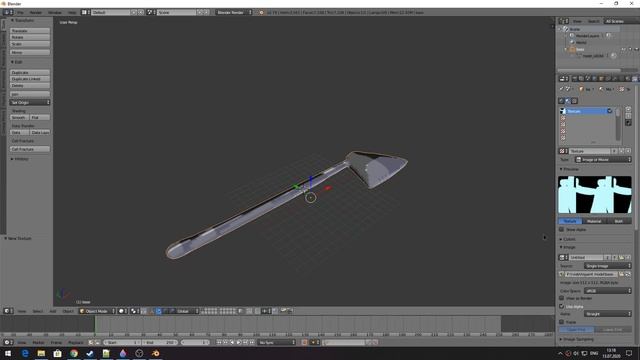Select translate manipulator arrow icon
640x360 pixels.
159,311
